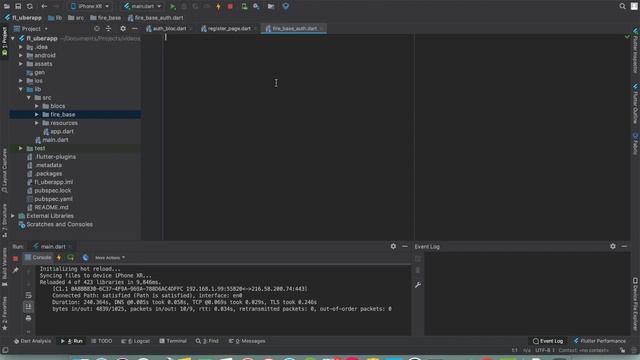This screenshot has width=640, height=360.
Task: Expand the fire_base folder arrow
Action: coord(37,115)
